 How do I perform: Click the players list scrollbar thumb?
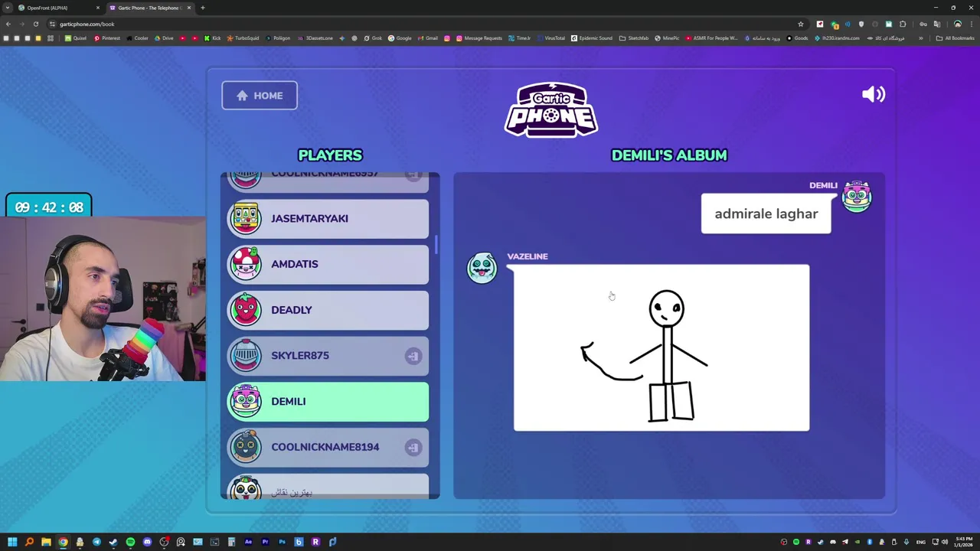point(436,246)
